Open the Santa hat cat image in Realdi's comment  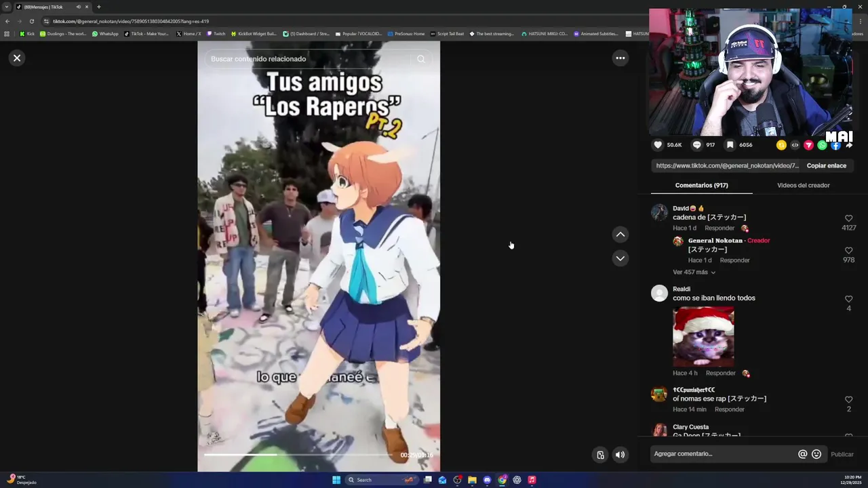pos(703,336)
